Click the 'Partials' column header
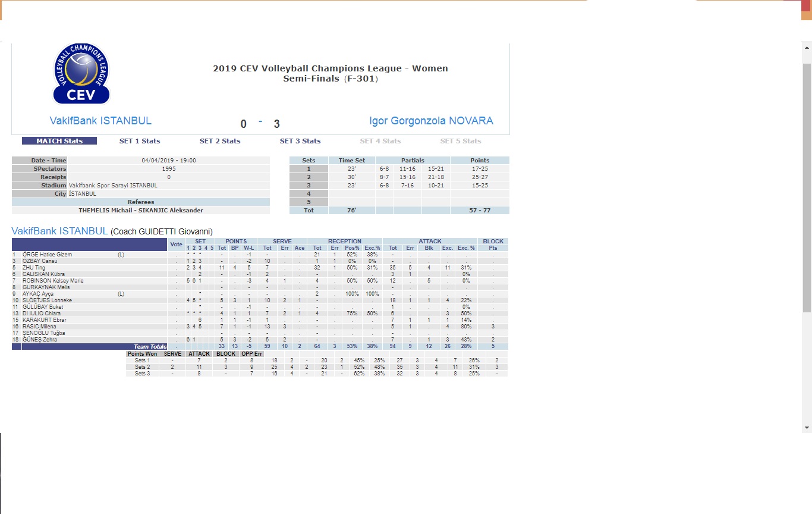This screenshot has width=812, height=514. pyautogui.click(x=413, y=161)
